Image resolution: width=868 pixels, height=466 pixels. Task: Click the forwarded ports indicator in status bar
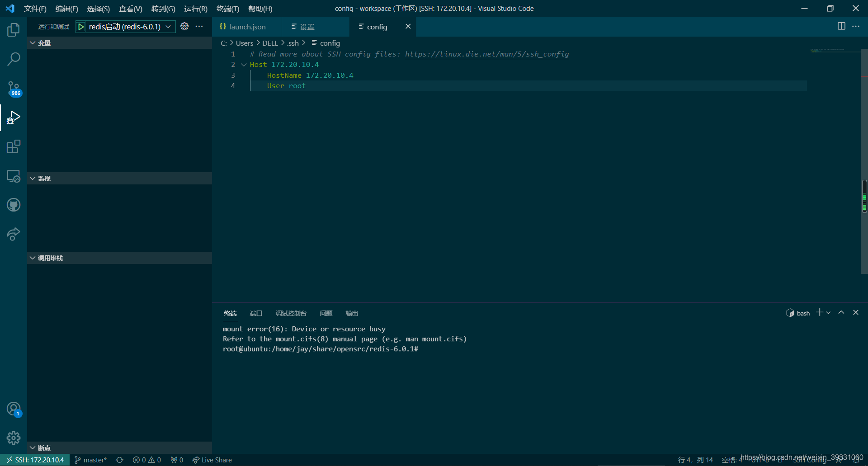(177, 460)
